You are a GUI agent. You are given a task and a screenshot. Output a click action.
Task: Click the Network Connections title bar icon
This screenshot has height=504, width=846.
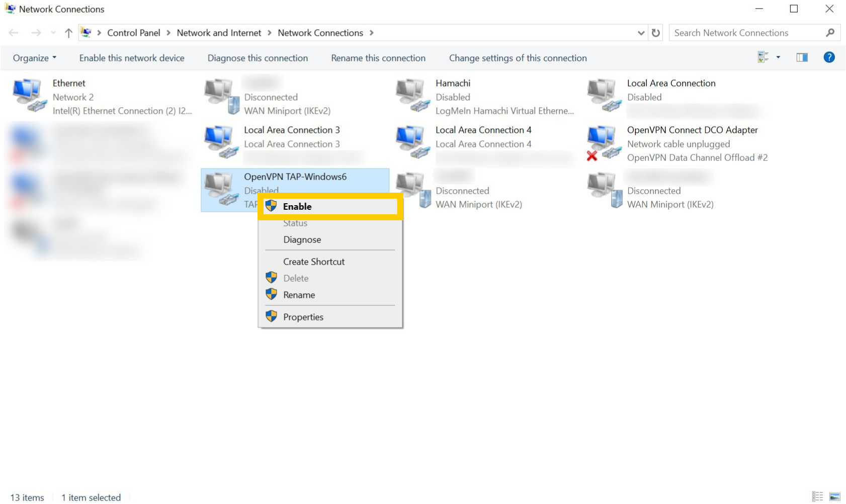(10, 9)
